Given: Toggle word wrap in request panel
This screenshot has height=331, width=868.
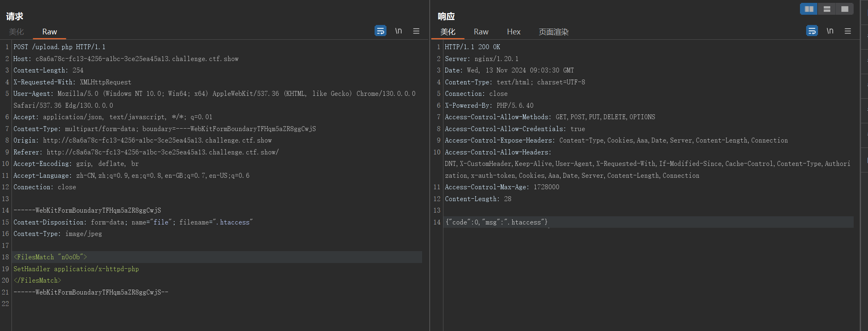Looking at the screenshot, I should 380,31.
